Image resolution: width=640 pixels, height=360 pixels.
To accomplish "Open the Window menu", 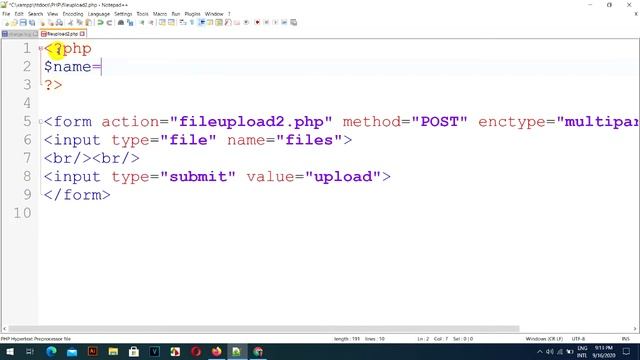I will click(x=214, y=14).
